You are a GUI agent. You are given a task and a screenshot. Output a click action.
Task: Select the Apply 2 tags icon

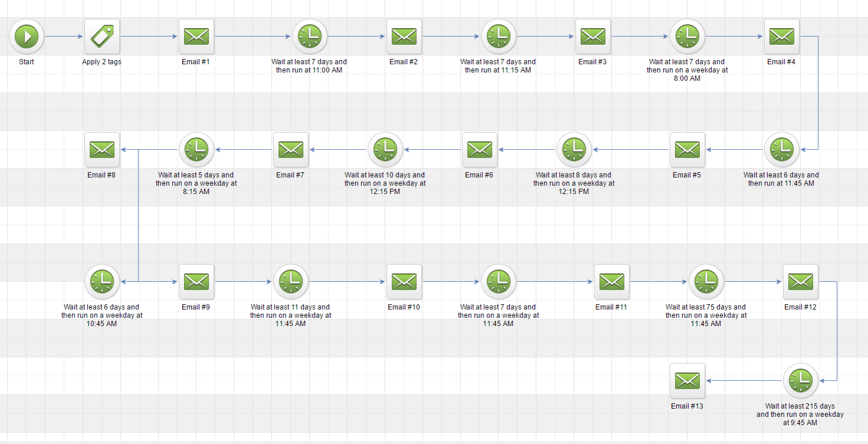point(102,37)
